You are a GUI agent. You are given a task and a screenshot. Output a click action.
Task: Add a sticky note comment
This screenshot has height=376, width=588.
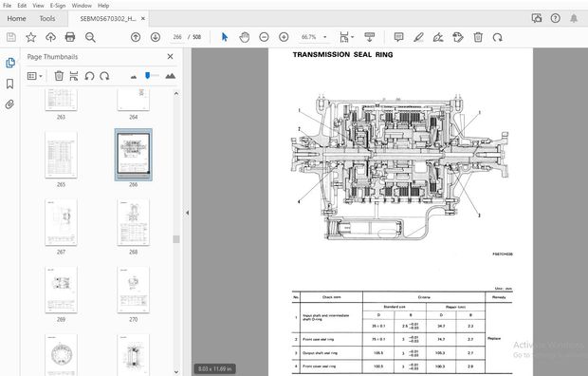click(x=398, y=37)
